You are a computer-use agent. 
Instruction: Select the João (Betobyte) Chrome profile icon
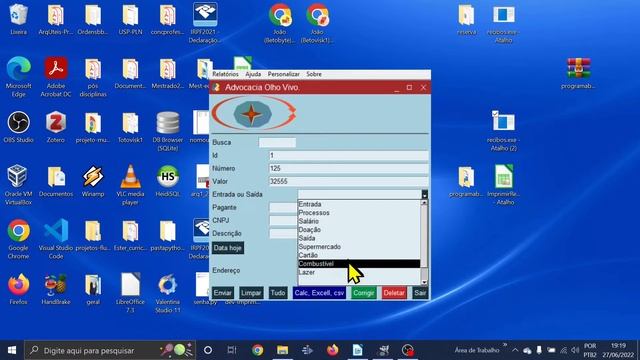[280, 23]
